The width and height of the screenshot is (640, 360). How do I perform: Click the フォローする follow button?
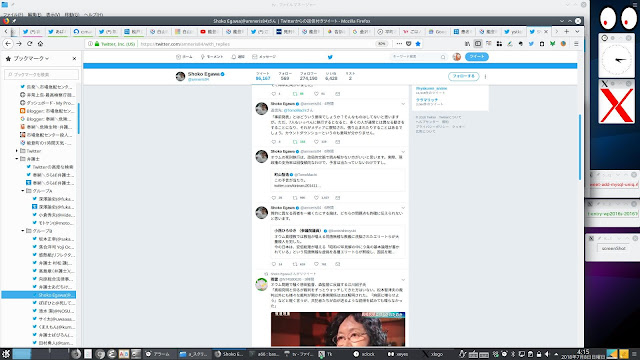pyautogui.click(x=464, y=76)
